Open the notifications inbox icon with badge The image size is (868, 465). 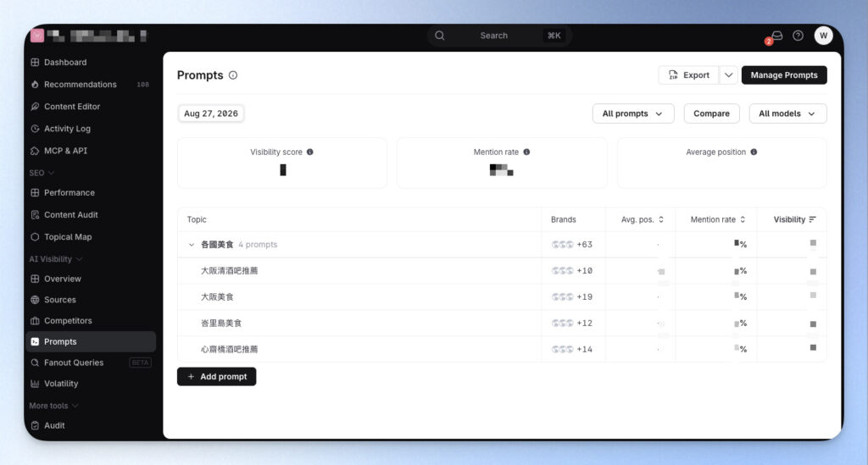[776, 36]
